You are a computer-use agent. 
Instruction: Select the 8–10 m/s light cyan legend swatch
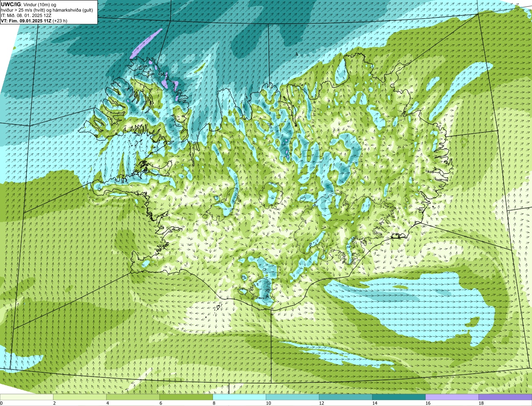(x=239, y=397)
